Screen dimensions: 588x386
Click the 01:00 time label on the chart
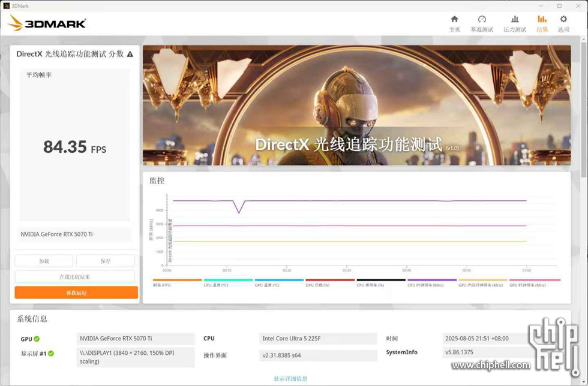point(527,270)
